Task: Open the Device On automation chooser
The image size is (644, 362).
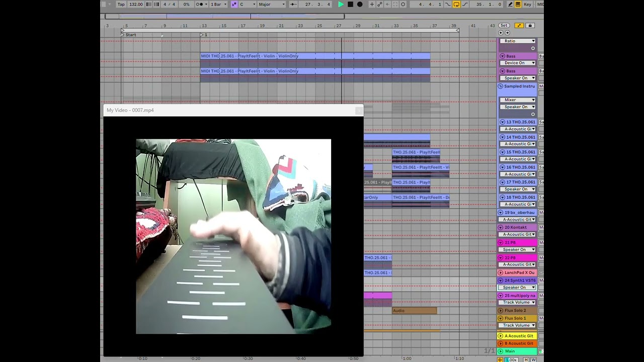Action: [x=517, y=63]
